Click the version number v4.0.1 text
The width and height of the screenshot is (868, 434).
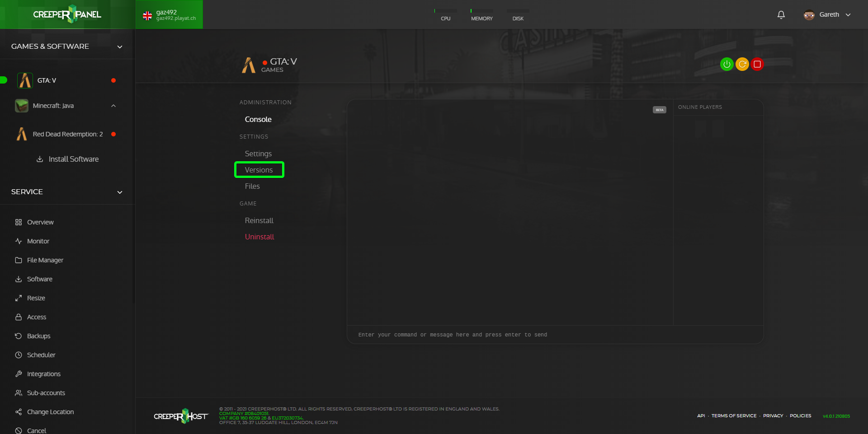click(x=836, y=416)
